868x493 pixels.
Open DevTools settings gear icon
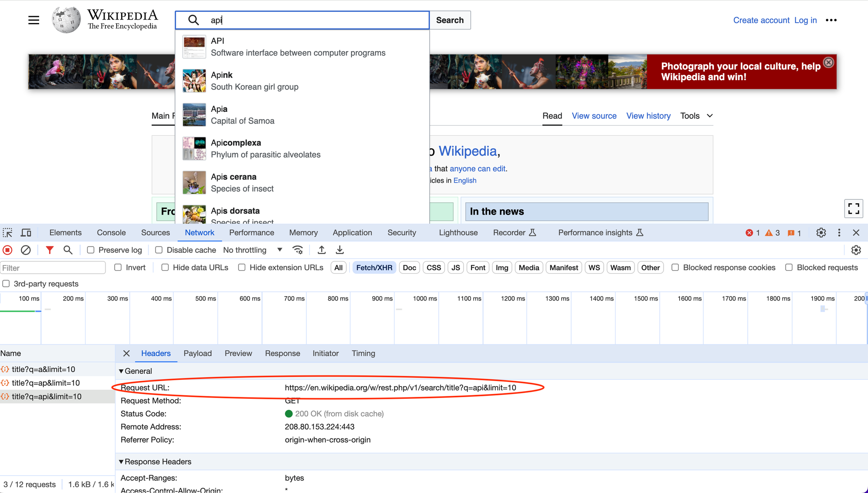(821, 233)
